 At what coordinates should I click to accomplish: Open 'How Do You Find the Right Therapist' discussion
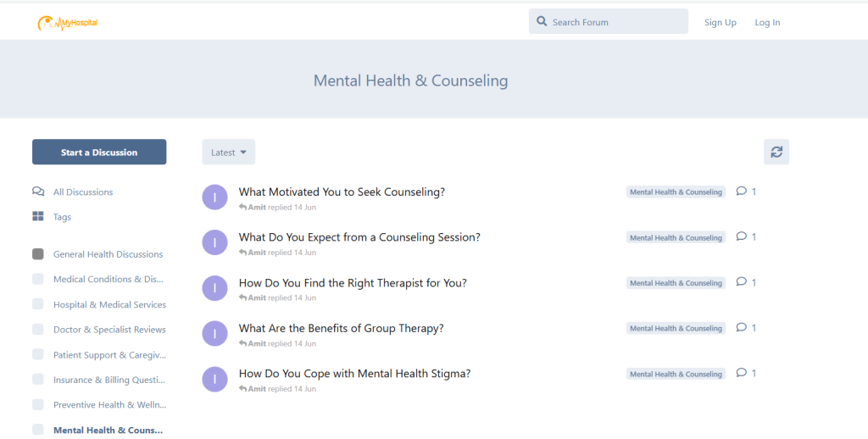pos(354,283)
